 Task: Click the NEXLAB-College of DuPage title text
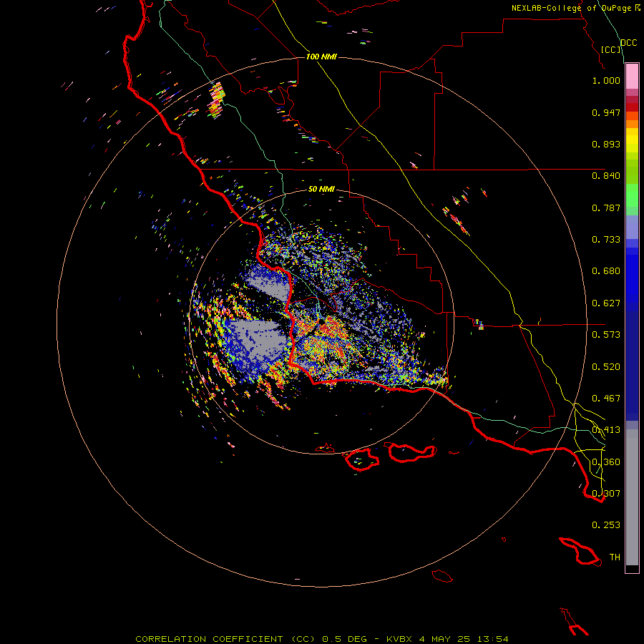pyautogui.click(x=575, y=8)
